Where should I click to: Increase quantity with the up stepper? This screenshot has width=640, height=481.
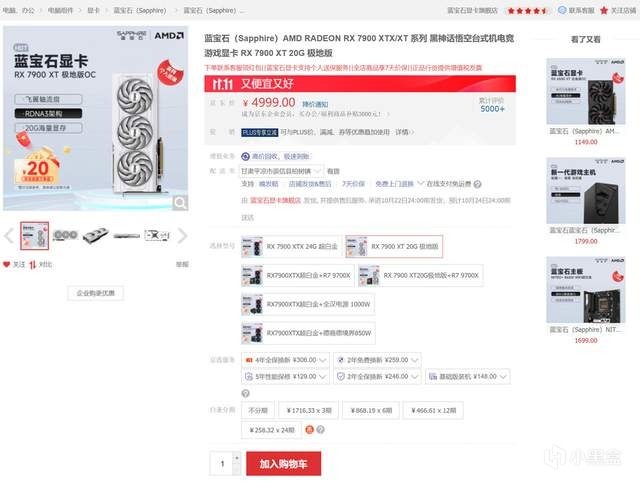[236, 458]
